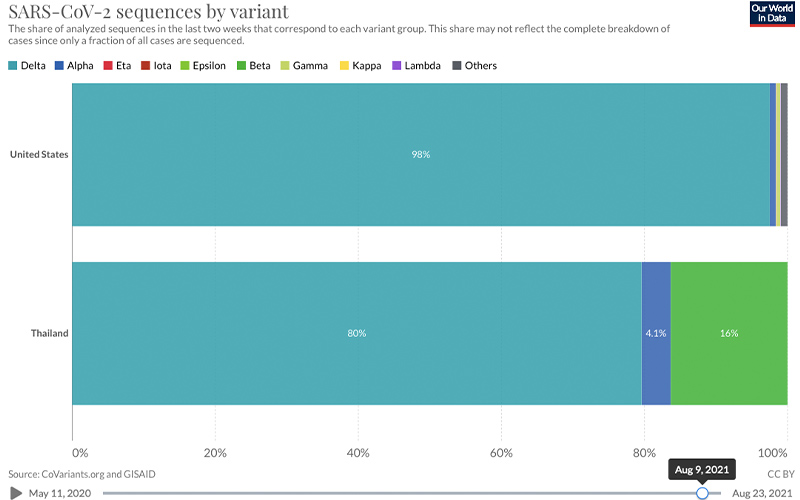Click the Aug 23, 2021 end date
The width and height of the screenshot is (800, 500).
pyautogui.click(x=760, y=493)
